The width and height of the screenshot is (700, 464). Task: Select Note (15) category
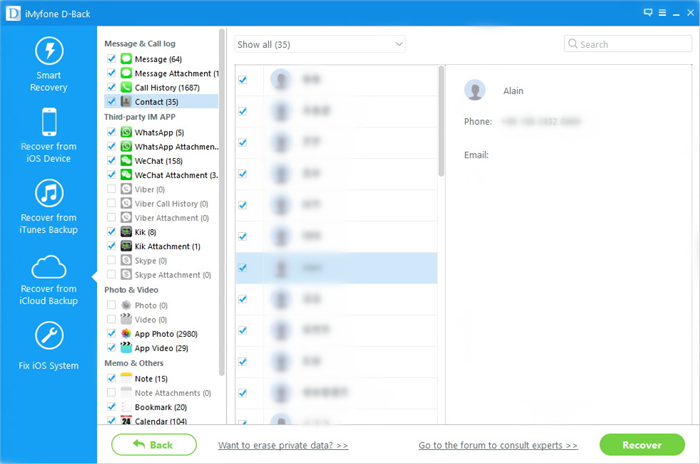pos(151,379)
